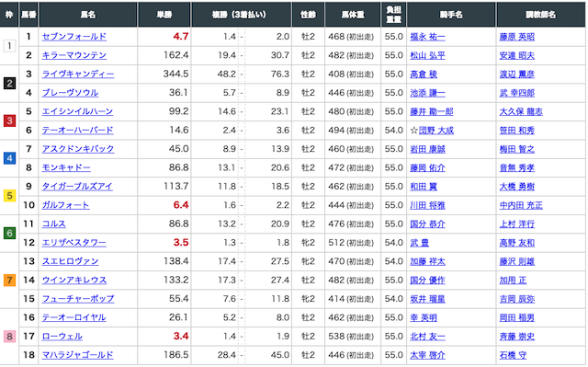Screen dimensions: 588x367
Task: Open jockey 福永 祐一 profile
Action: [427, 37]
